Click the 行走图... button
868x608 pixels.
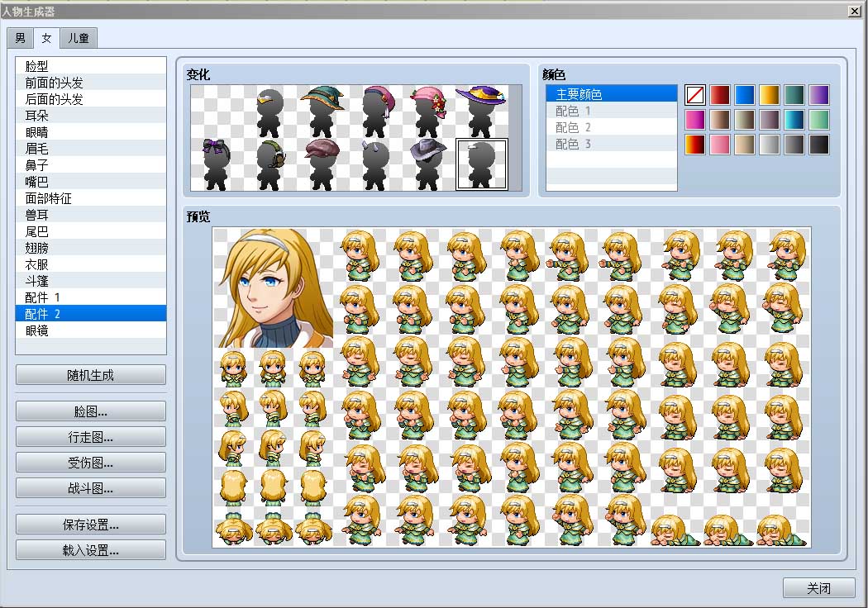click(x=91, y=437)
